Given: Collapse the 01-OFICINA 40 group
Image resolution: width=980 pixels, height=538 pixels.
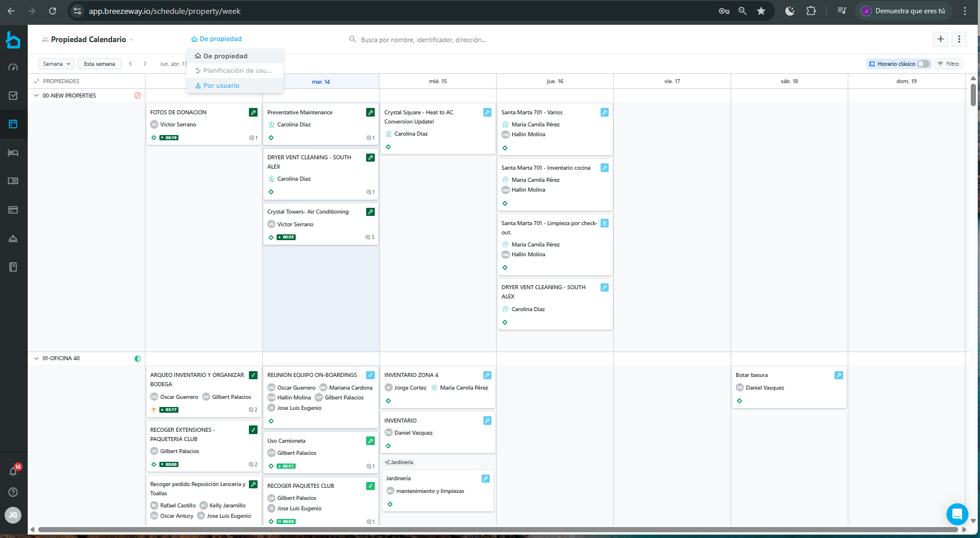Looking at the screenshot, I should coord(37,358).
